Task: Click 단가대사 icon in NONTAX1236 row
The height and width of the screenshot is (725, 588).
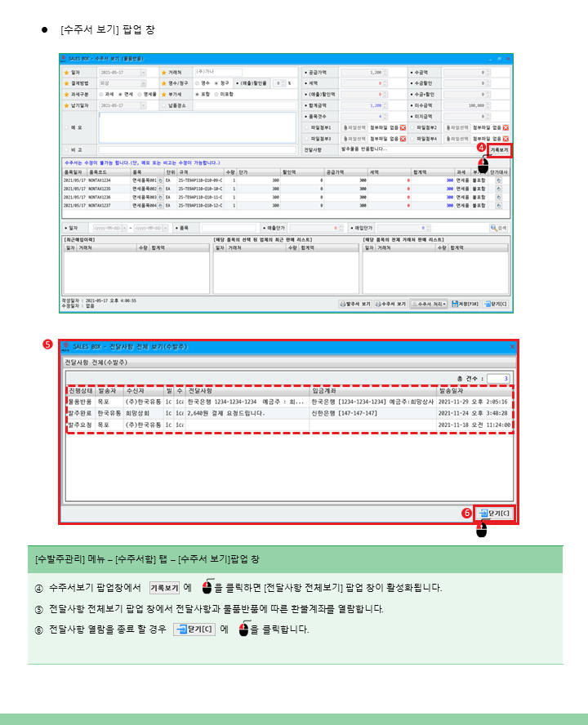Action: [x=499, y=197]
